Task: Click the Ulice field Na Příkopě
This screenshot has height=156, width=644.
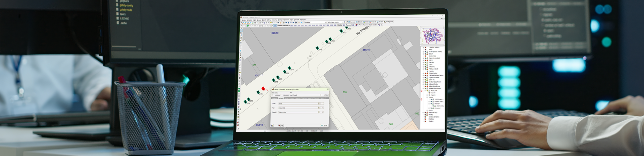Action: pos(305,95)
